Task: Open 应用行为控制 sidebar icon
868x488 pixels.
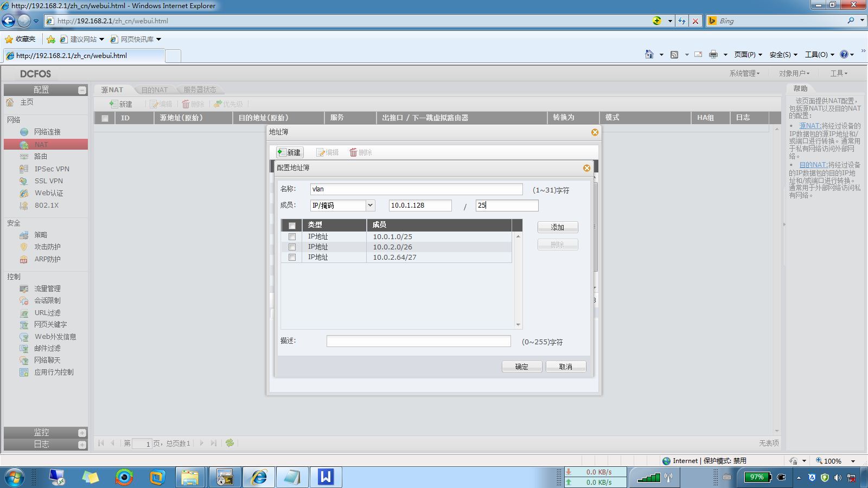Action: [x=24, y=372]
